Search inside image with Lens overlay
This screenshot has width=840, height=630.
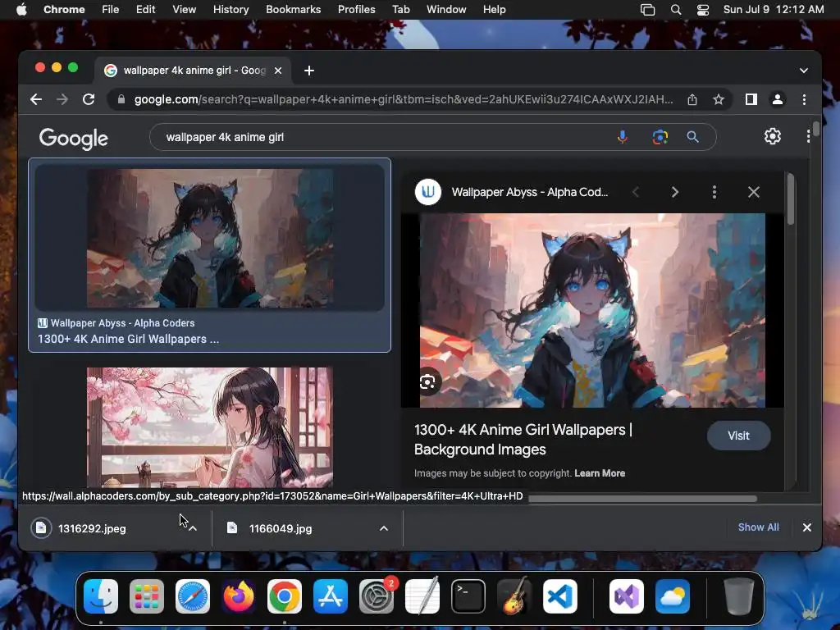click(427, 382)
